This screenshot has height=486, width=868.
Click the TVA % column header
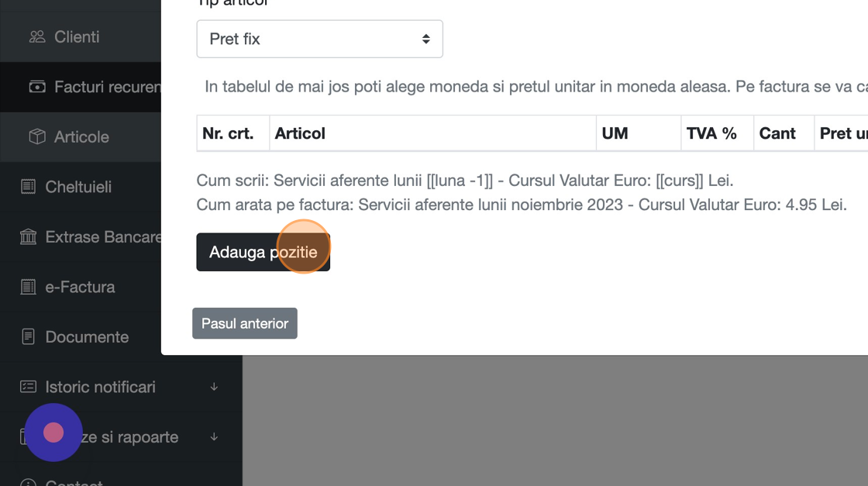711,133
